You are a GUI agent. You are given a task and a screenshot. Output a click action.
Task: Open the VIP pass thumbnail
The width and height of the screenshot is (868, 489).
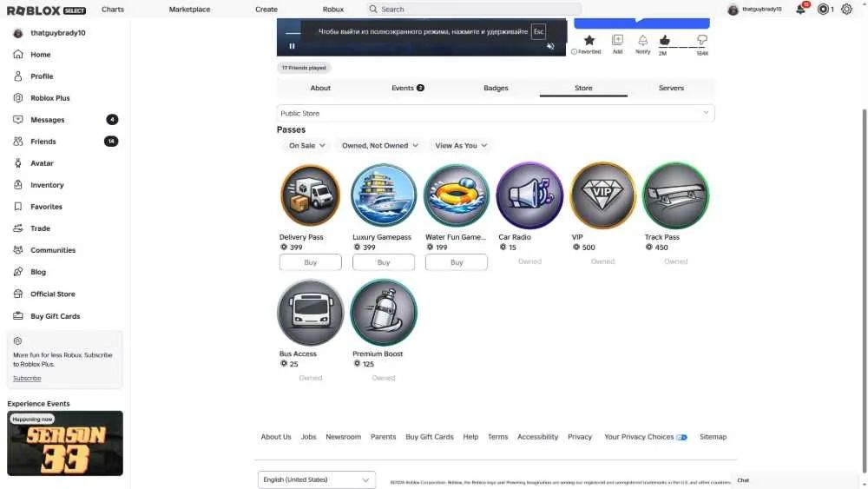tap(603, 195)
